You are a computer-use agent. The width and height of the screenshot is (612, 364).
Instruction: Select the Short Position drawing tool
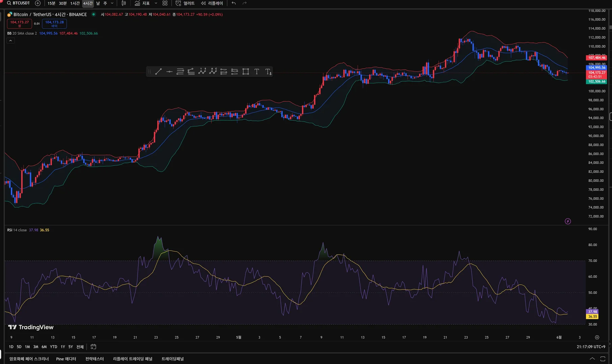(x=235, y=71)
